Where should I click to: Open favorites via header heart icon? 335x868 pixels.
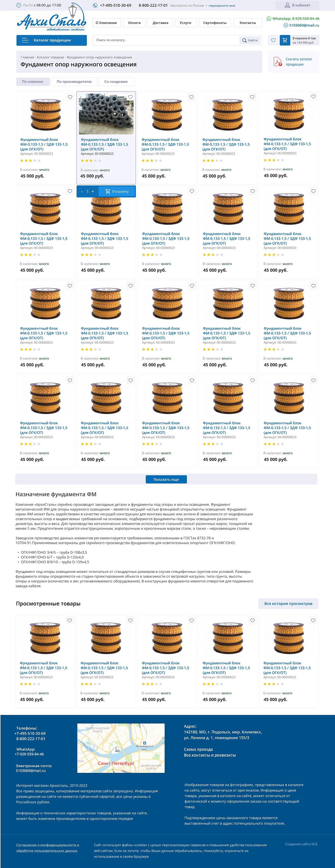pos(273,41)
